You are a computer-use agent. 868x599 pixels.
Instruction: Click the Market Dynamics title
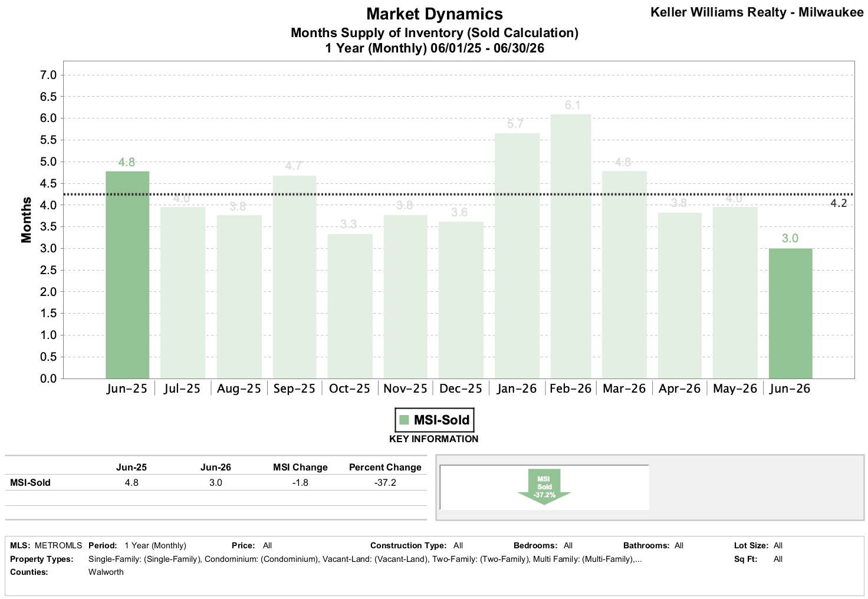click(x=435, y=14)
